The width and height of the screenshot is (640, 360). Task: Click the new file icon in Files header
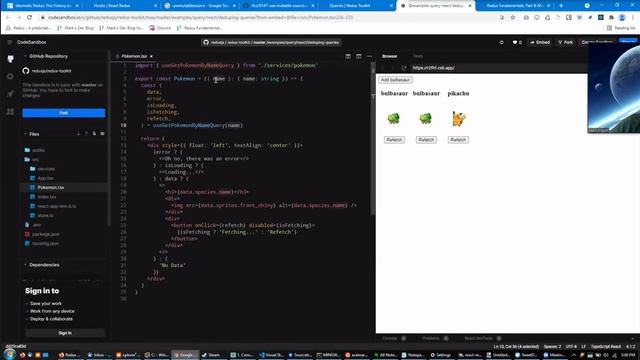94,134
